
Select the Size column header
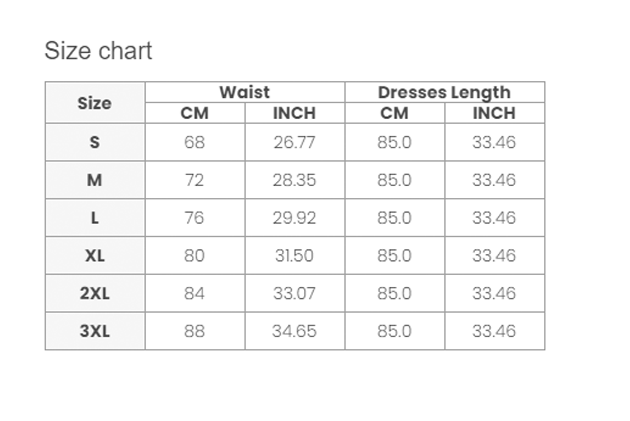94,103
